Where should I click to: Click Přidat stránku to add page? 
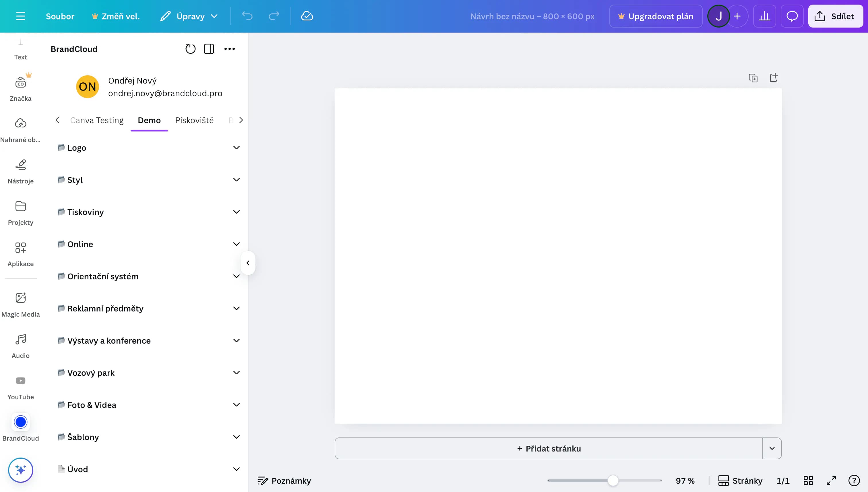point(549,448)
